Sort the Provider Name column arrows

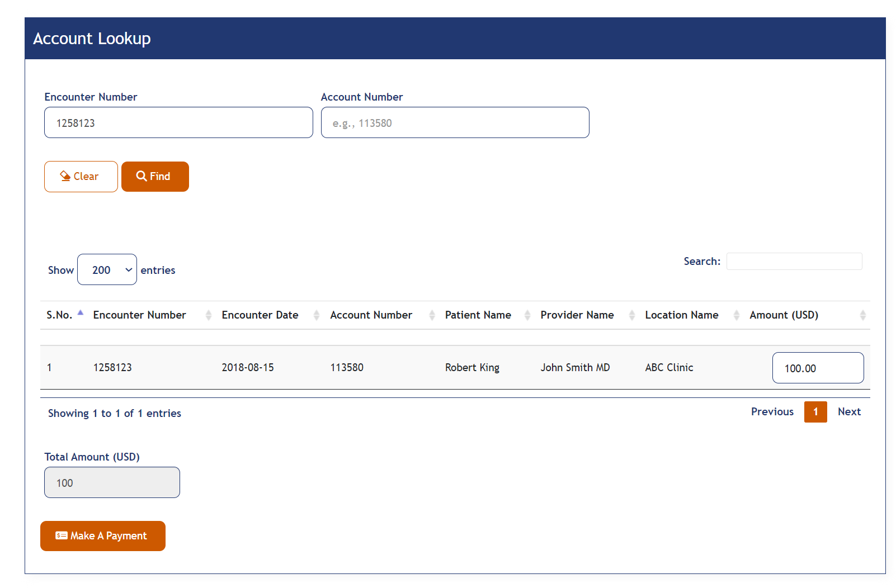[x=631, y=315]
